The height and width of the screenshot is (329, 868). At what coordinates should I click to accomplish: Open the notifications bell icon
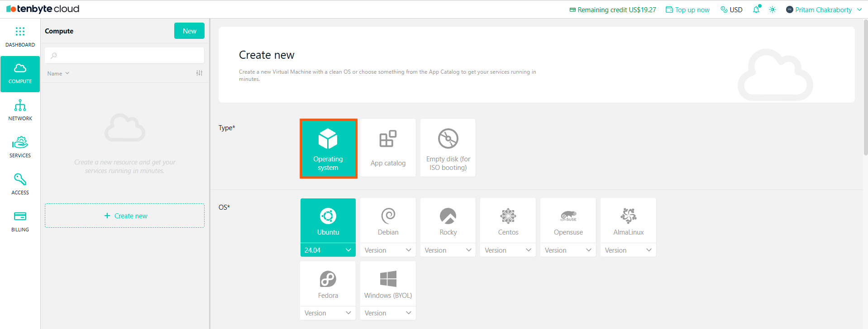(x=756, y=9)
